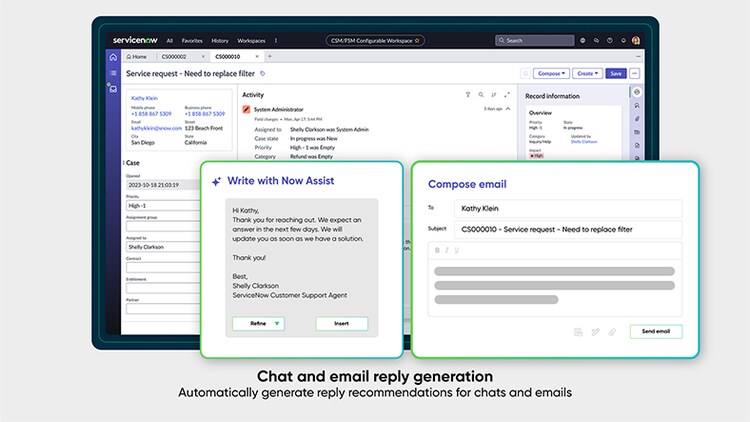The width and height of the screenshot is (750, 422).
Task: Click the empty Contract field
Action: 163,267
